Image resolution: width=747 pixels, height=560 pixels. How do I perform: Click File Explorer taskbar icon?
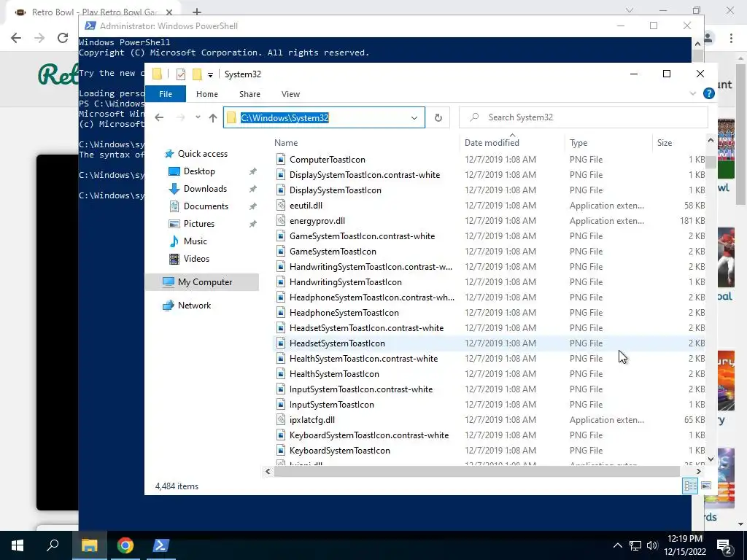coord(89,545)
